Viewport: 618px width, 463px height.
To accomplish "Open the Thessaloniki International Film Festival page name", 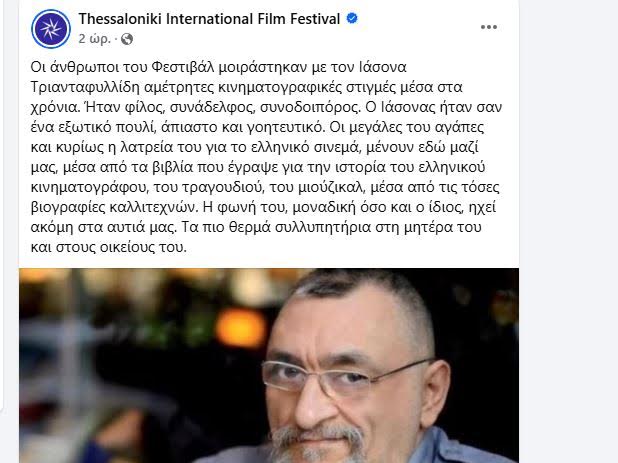I will (x=209, y=19).
